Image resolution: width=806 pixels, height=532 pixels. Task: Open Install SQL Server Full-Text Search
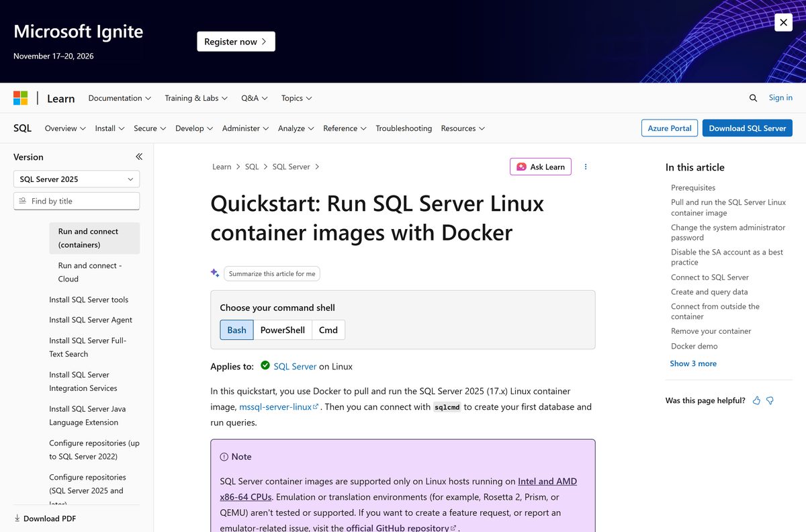(x=87, y=347)
